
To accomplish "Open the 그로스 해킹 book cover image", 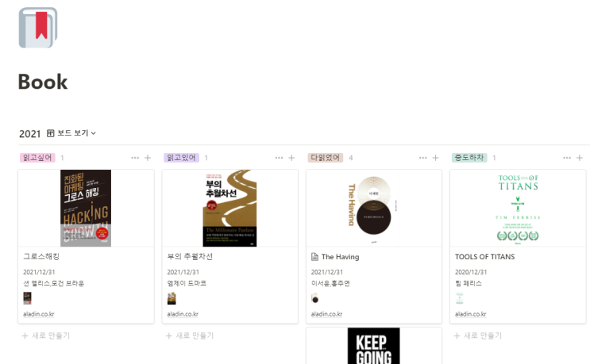I will pyautogui.click(x=86, y=208).
